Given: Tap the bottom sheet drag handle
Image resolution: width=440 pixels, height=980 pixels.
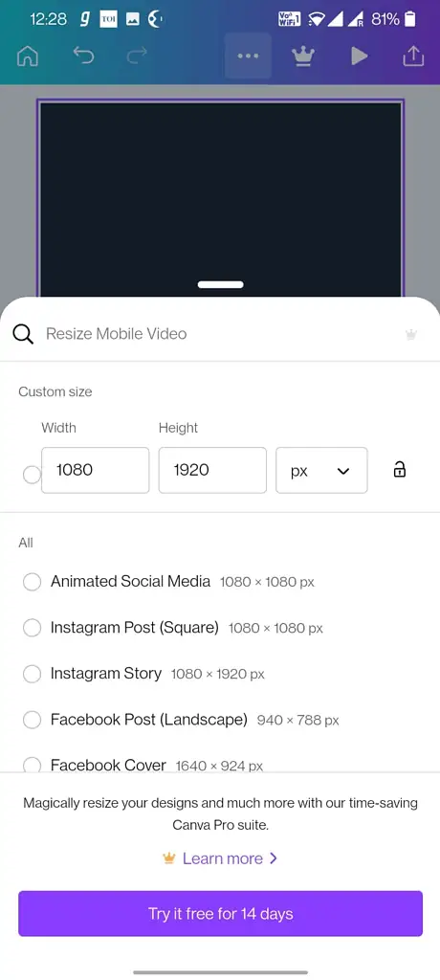Looking at the screenshot, I should [x=220, y=284].
